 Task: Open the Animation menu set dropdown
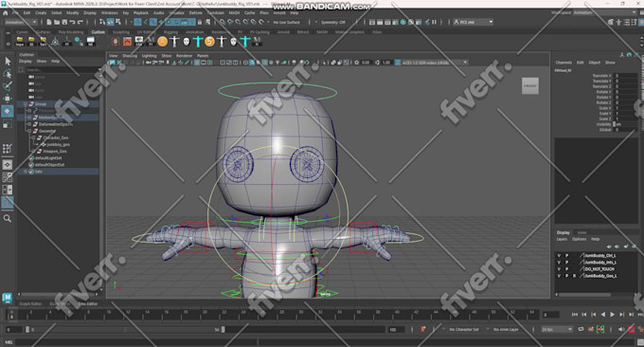(x=21, y=22)
